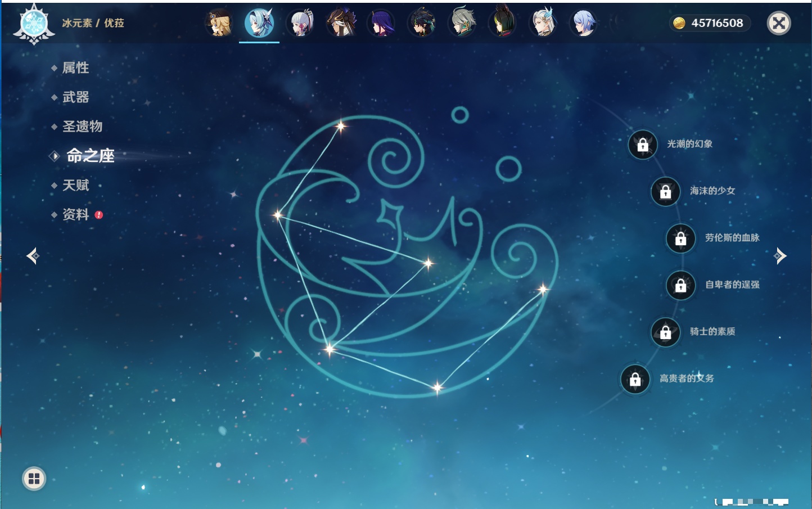The height and width of the screenshot is (509, 812).
Task: Open the 武器 weapon page
Action: tap(76, 97)
